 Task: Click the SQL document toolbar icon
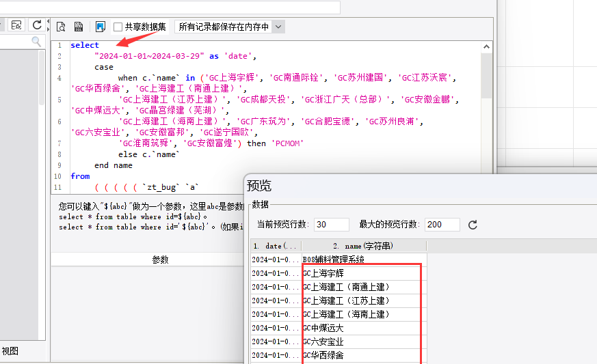pyautogui.click(x=79, y=27)
